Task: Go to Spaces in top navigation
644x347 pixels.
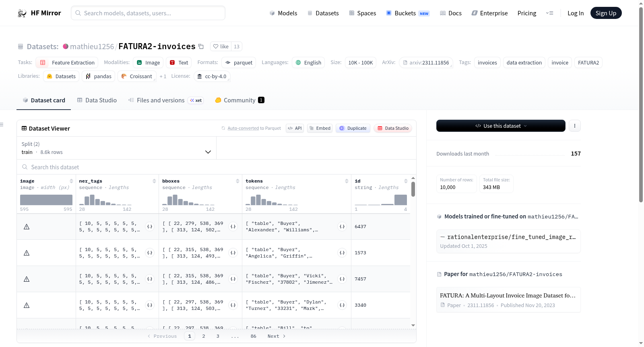Action: [363, 13]
